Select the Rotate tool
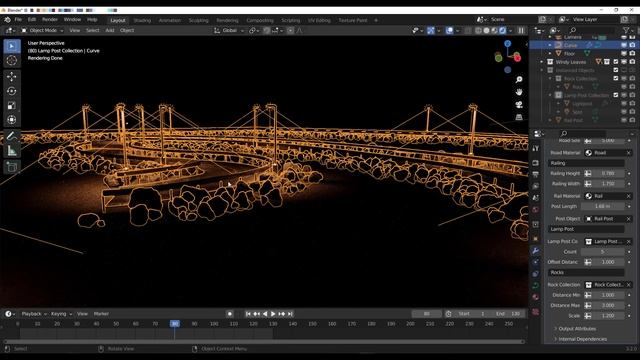 coord(12,91)
